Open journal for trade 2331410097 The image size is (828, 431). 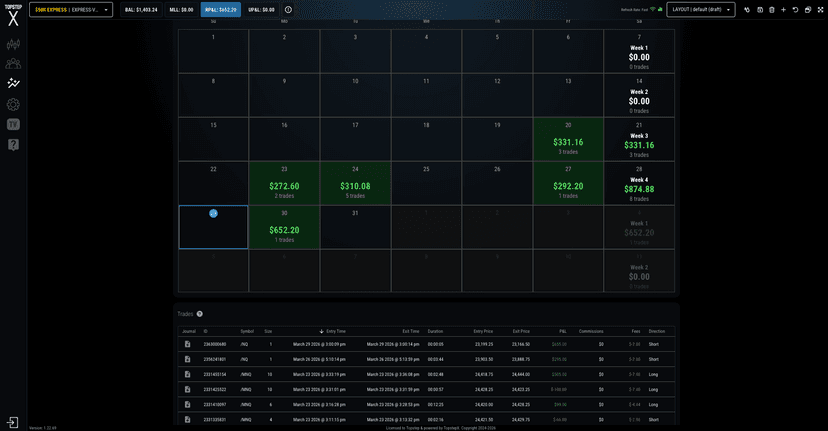point(187,404)
